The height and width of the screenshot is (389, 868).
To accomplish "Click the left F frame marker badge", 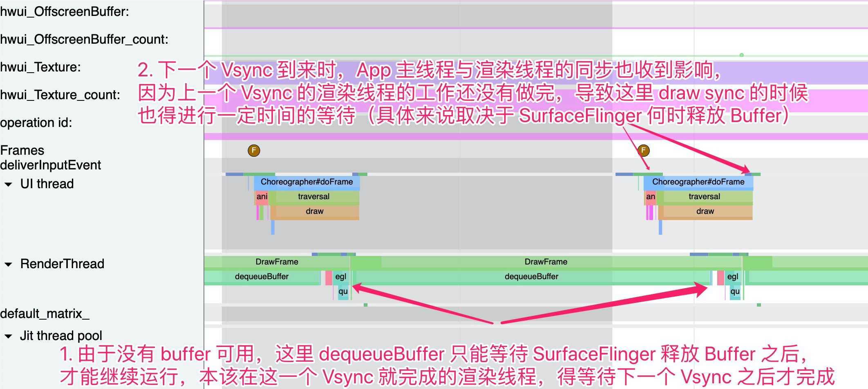I will [x=254, y=150].
